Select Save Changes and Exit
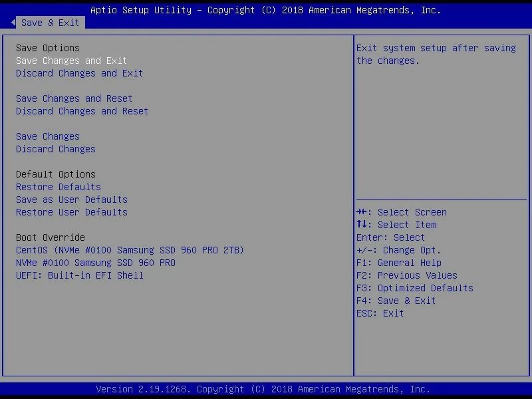The height and width of the screenshot is (399, 532). click(x=71, y=61)
